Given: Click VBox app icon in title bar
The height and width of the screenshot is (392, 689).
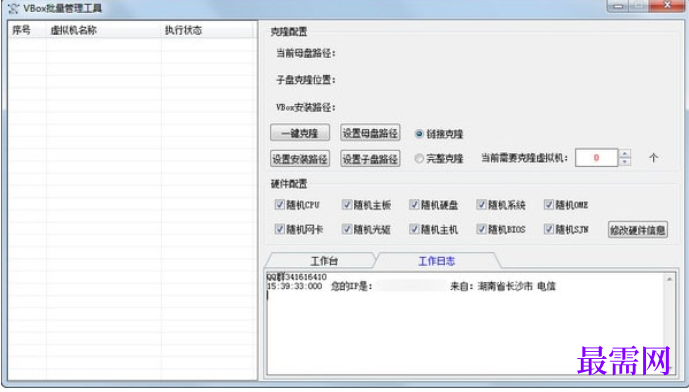Looking at the screenshot, I should click(14, 8).
